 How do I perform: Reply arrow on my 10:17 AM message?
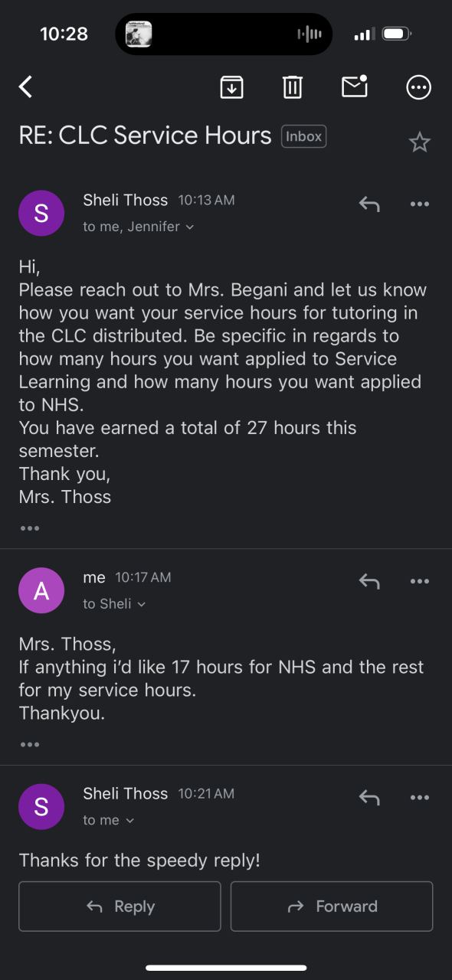coord(369,581)
